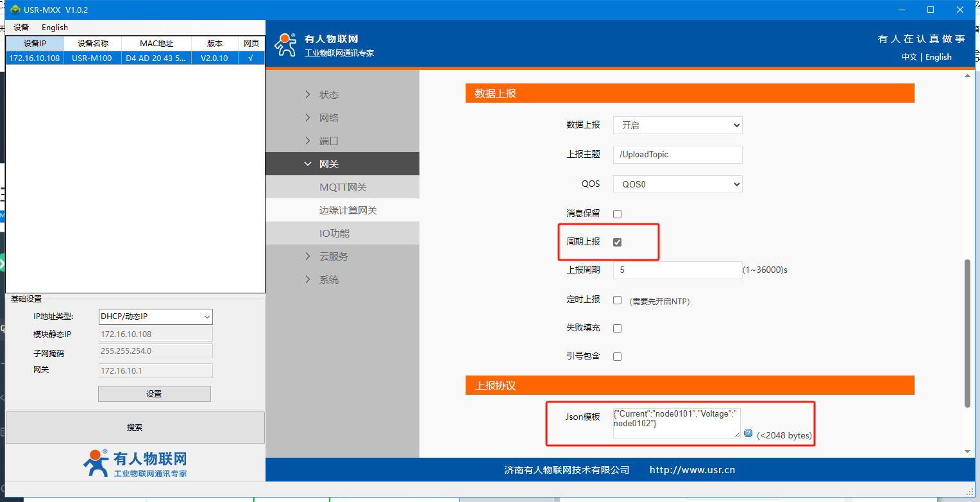The width and height of the screenshot is (980, 502).
Task: Open the IP地址类型 combo box
Action: coord(156,316)
